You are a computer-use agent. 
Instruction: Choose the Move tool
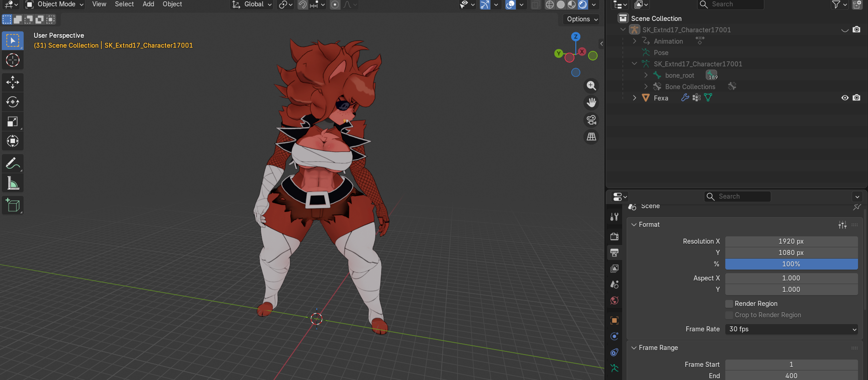click(x=13, y=82)
